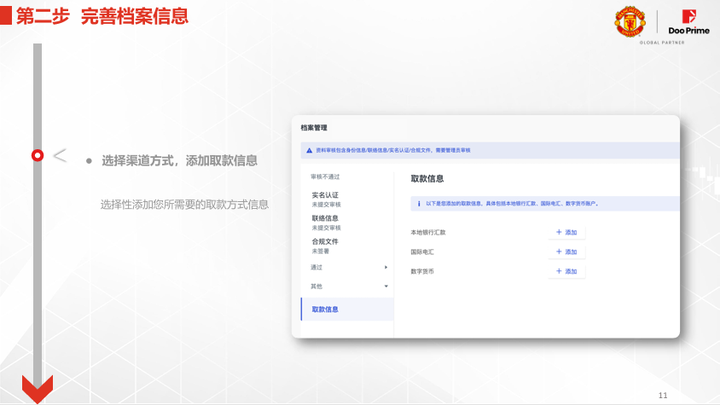This screenshot has height=405, width=720.
Task: Click the Manchester United crest logo
Action: (630, 21)
